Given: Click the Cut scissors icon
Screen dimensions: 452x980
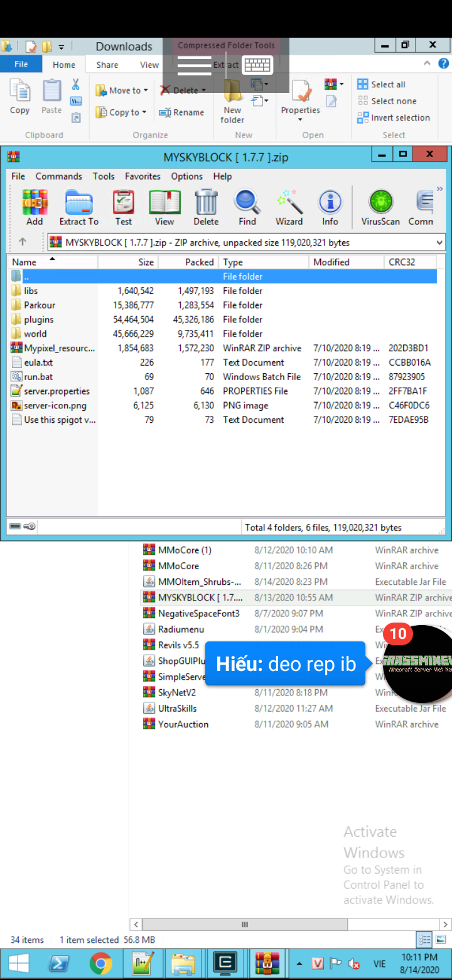Looking at the screenshot, I should point(75,84).
